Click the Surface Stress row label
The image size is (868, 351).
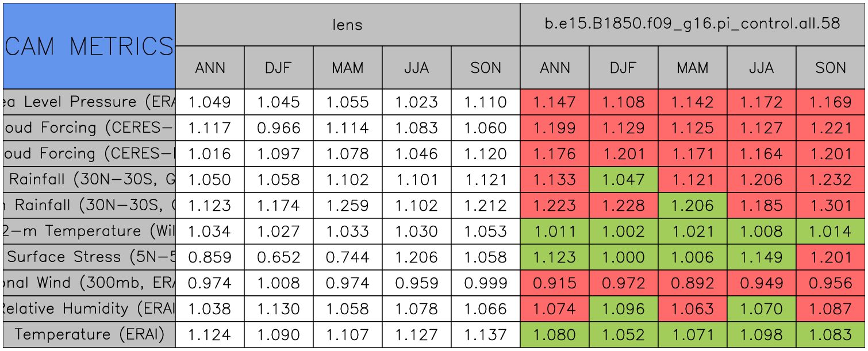pos(89,257)
